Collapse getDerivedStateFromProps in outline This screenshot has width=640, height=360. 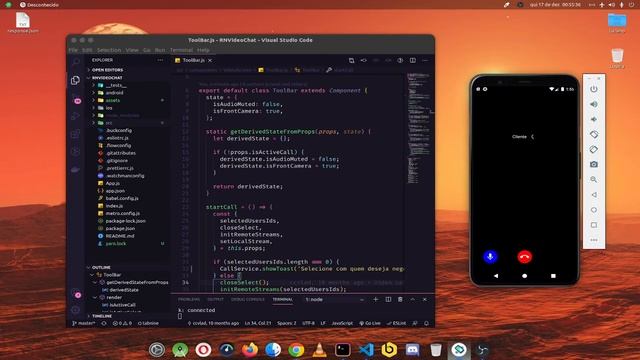95,282
